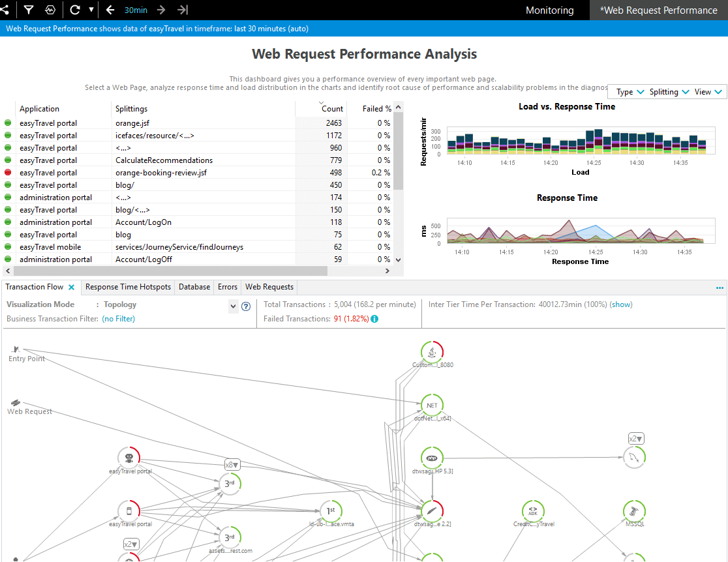The image size is (728, 562).
Task: Select the 3rd party assets...rest.com node
Action: tap(230, 537)
